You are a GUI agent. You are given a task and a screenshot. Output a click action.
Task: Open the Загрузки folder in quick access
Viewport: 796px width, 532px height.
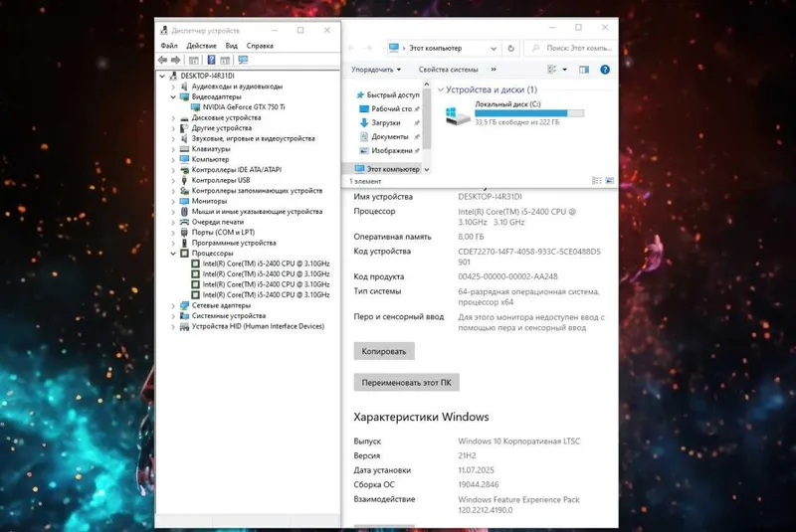click(x=386, y=122)
